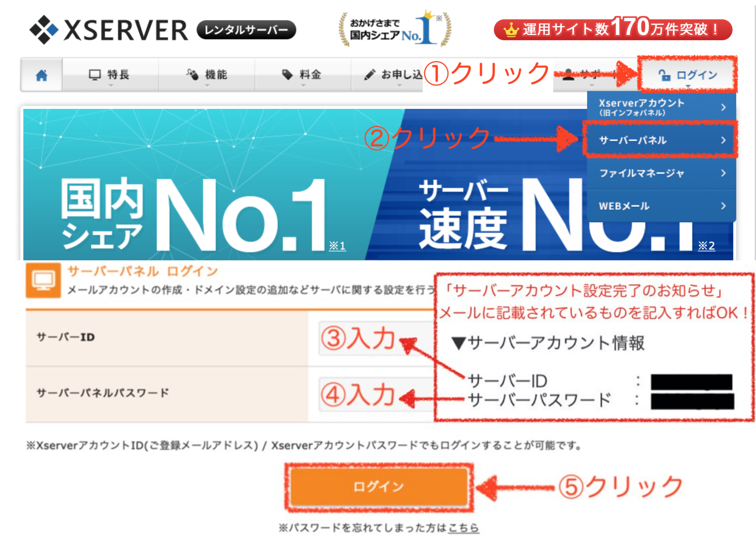Click the chevron beside ファイルマネージャ

click(723, 173)
